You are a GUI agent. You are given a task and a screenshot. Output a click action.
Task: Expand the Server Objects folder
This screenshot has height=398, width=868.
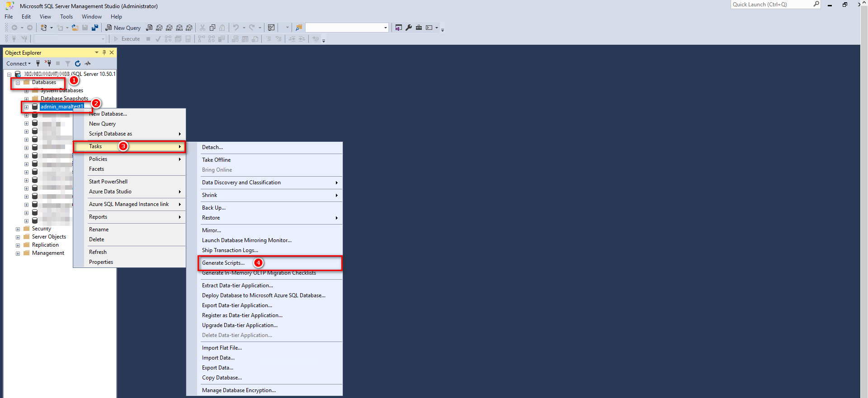pyautogui.click(x=18, y=237)
